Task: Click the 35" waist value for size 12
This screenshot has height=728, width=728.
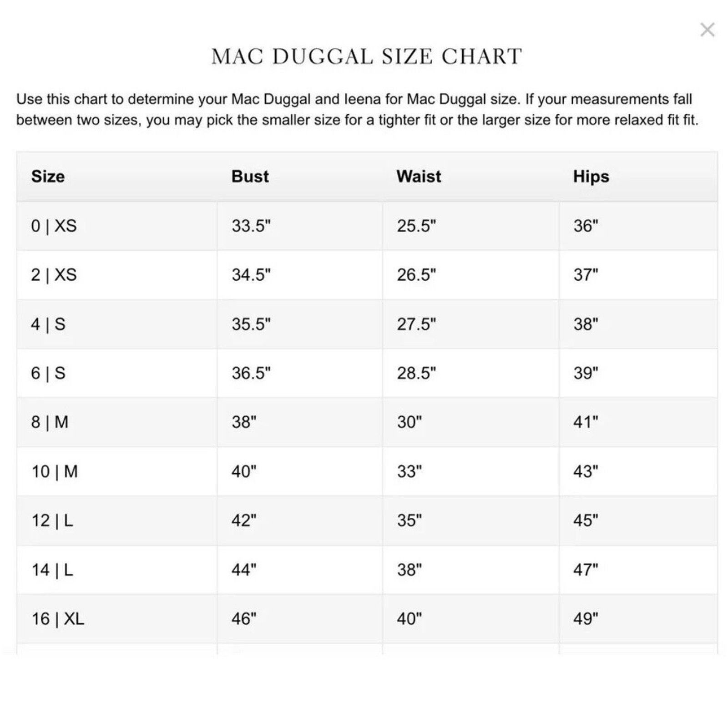Action: coord(409,521)
